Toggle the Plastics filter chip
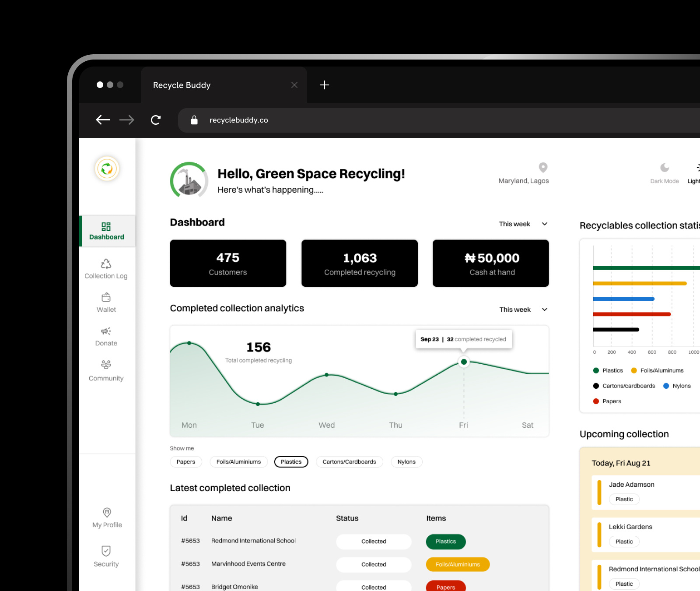The height and width of the screenshot is (591, 700). click(291, 462)
